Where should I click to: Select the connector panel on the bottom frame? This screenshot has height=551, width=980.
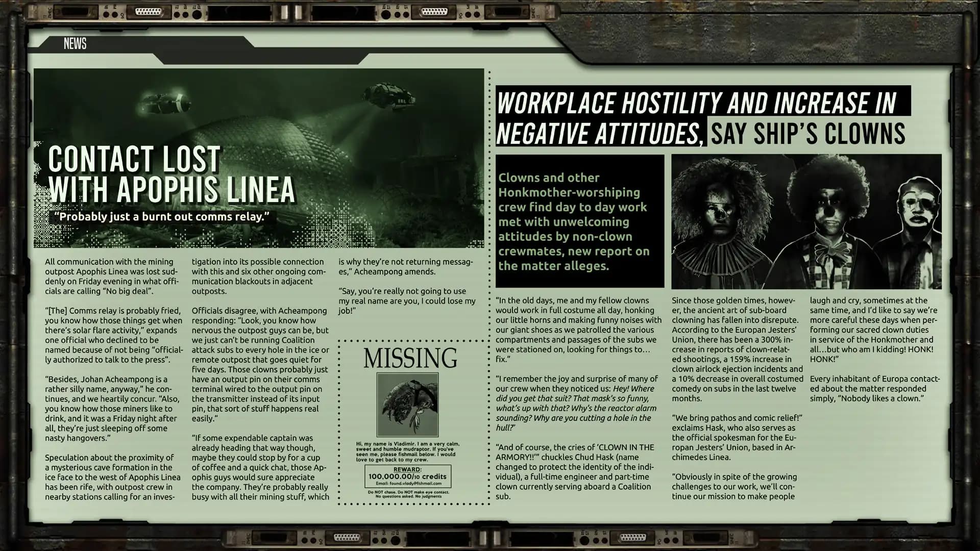(x=347, y=537)
